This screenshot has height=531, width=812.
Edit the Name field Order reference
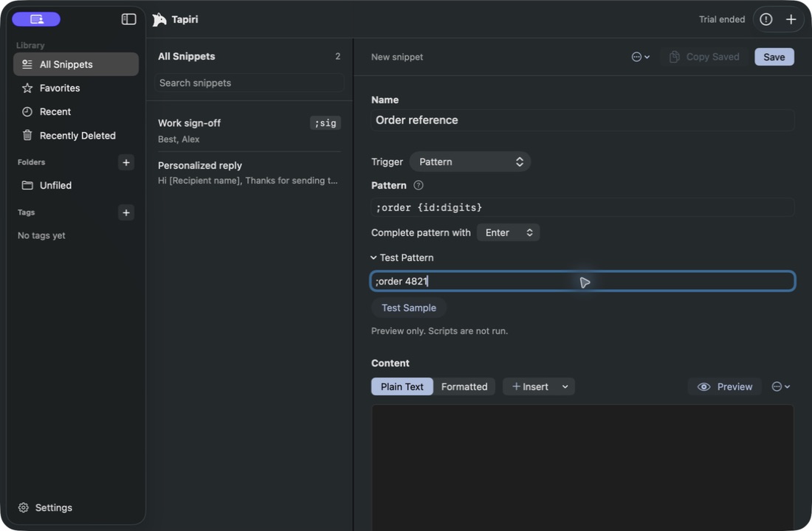click(x=582, y=120)
